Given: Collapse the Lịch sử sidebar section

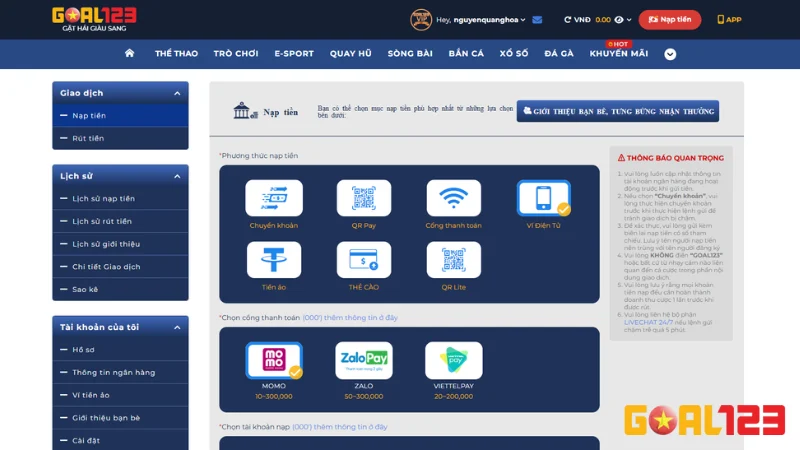Looking at the screenshot, I should pyautogui.click(x=177, y=176).
